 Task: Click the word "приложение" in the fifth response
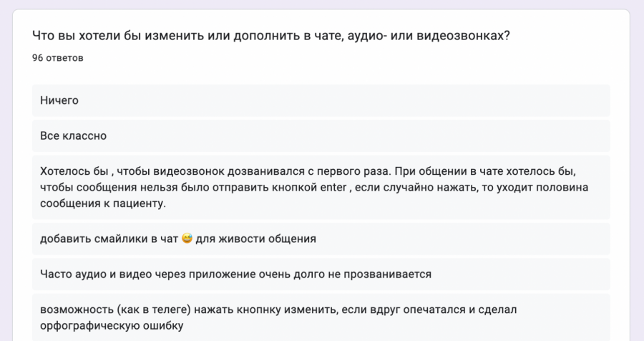(x=219, y=274)
